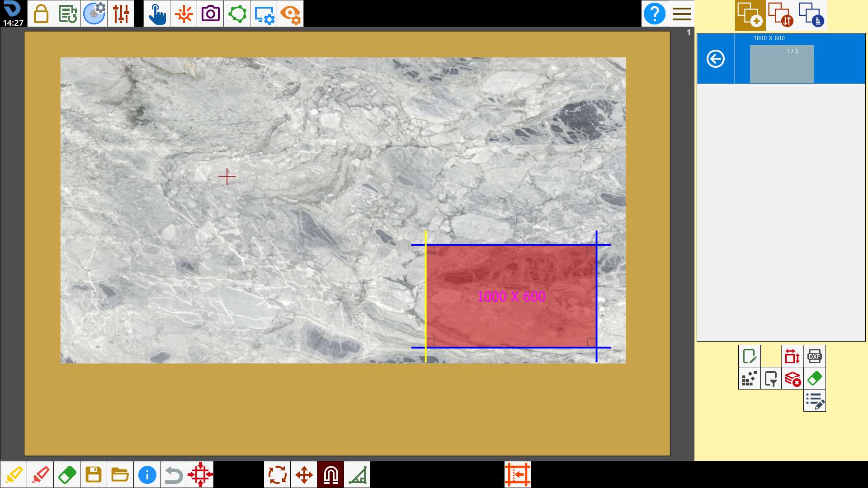Click the orange laser burst icon
Screen dimensions: 868x488
184,14
